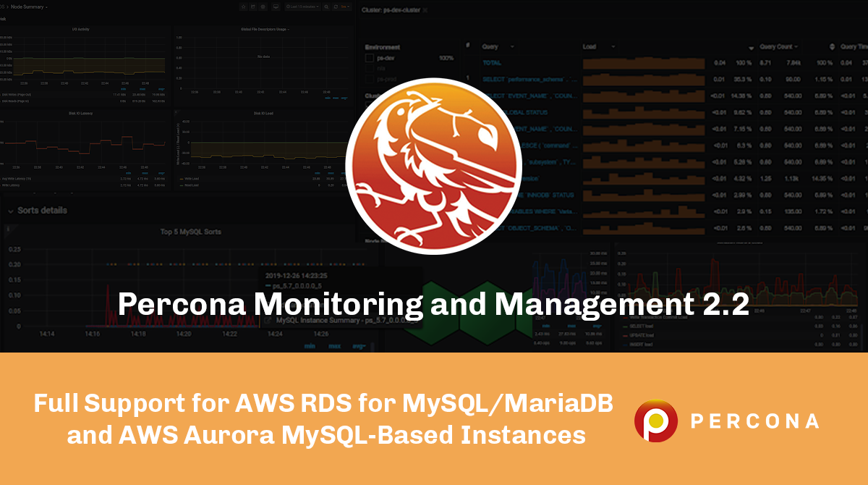Viewport: 868px width, 485px height.
Task: Remove the ps-dev-cluster filter tag
Action: click(425, 11)
